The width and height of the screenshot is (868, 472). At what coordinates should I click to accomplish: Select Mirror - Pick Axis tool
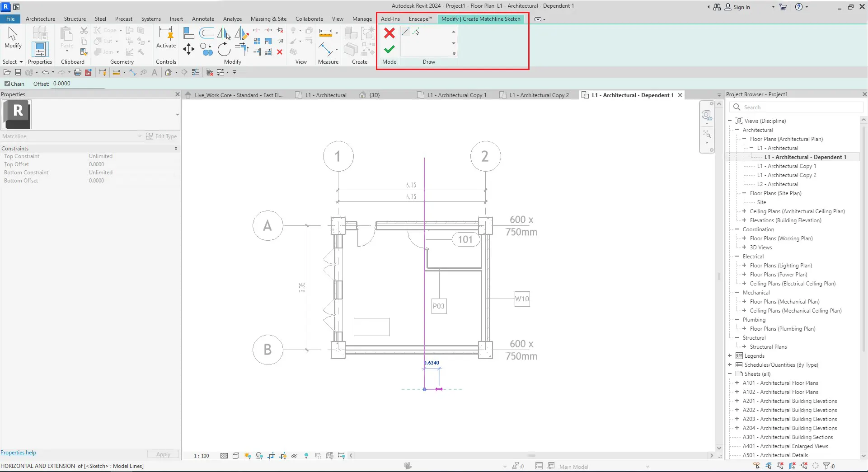[224, 33]
